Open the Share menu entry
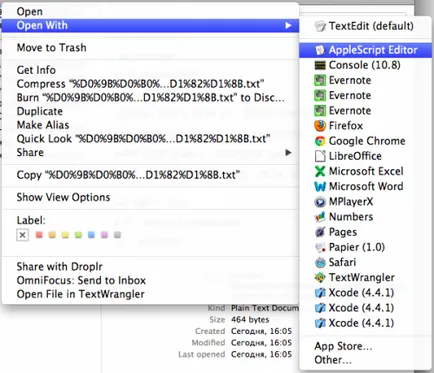 coord(150,153)
